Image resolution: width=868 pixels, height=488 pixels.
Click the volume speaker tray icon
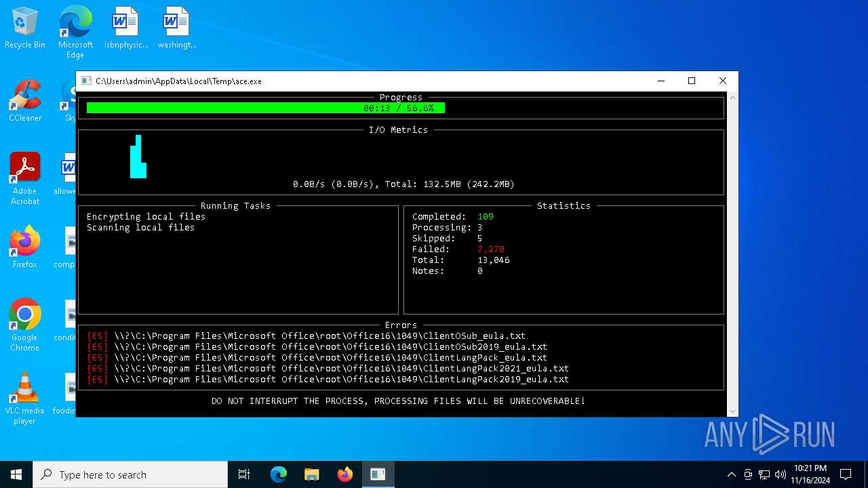tap(781, 474)
